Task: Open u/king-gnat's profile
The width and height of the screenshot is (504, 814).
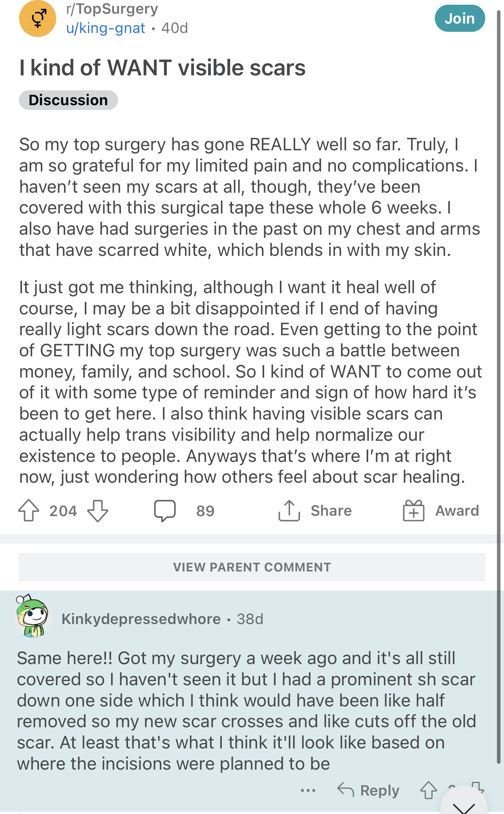Action: point(106,28)
